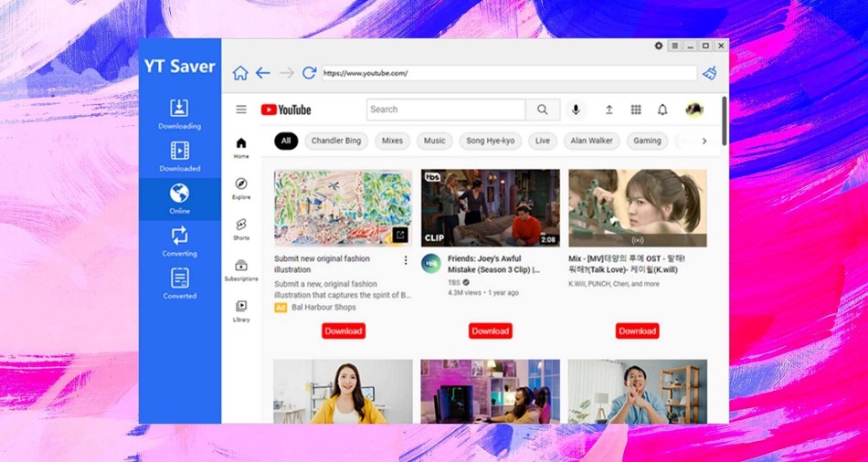The image size is (868, 462).
Task: Open Shorts in YouTube sidebar
Action: [x=241, y=229]
